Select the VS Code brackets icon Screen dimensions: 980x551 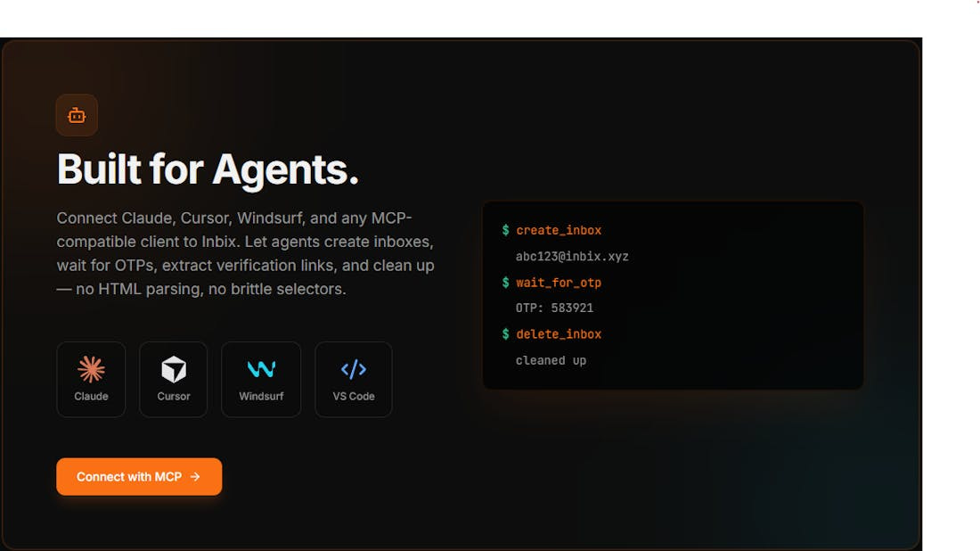[x=354, y=369]
